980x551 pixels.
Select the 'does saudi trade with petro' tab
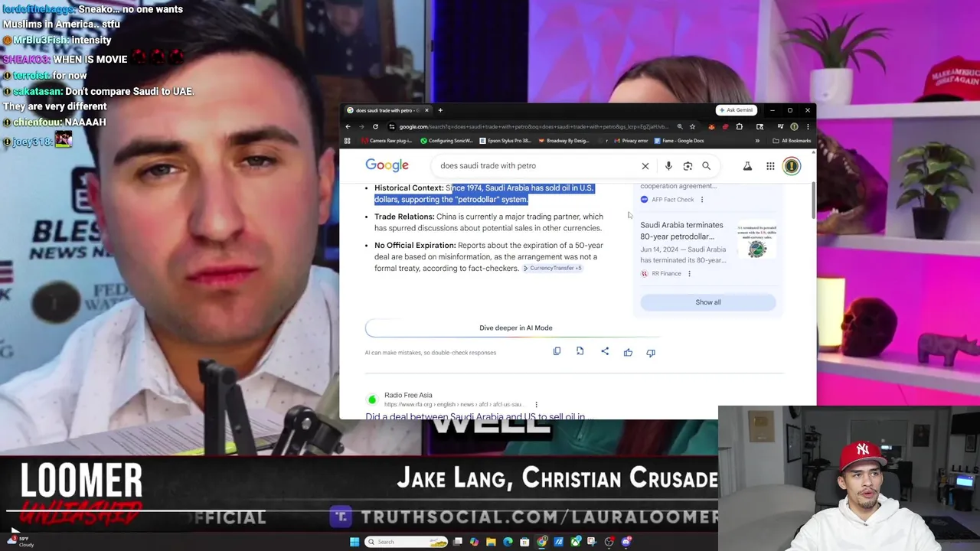388,110
